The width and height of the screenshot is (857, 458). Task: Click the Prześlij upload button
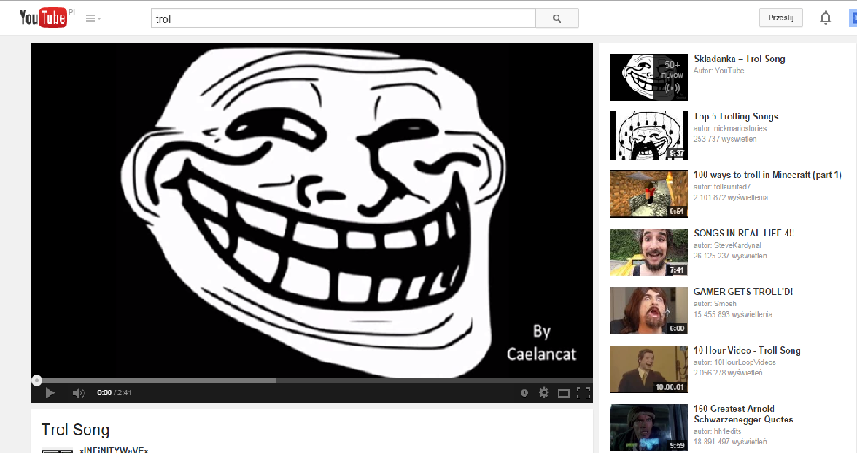[780, 18]
